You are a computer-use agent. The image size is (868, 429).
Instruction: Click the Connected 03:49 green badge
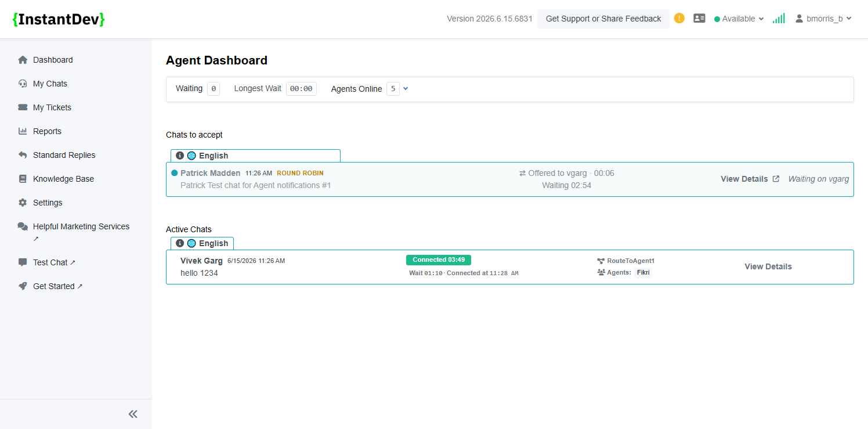tap(439, 259)
